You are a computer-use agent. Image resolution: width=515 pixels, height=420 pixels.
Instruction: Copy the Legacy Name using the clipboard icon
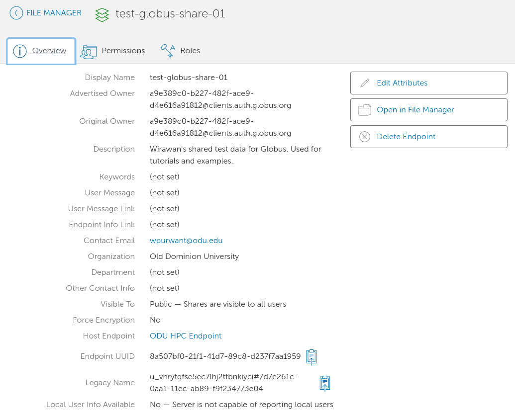click(324, 383)
